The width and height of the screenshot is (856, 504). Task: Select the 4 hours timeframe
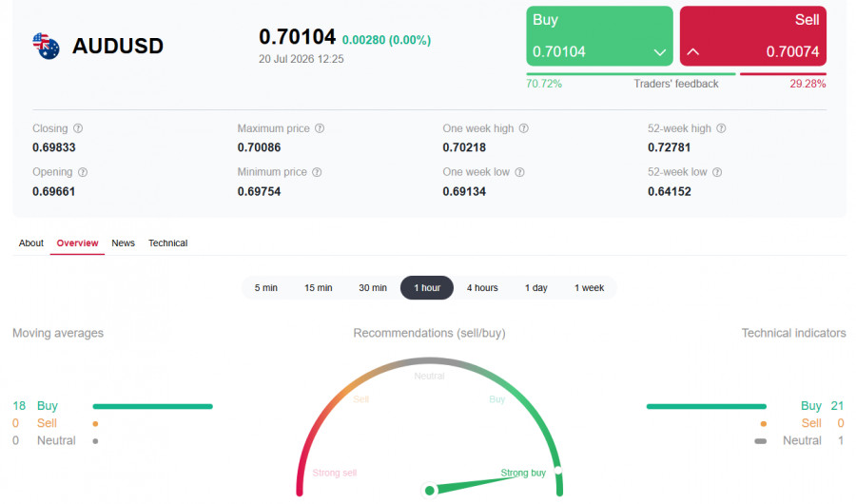point(482,288)
